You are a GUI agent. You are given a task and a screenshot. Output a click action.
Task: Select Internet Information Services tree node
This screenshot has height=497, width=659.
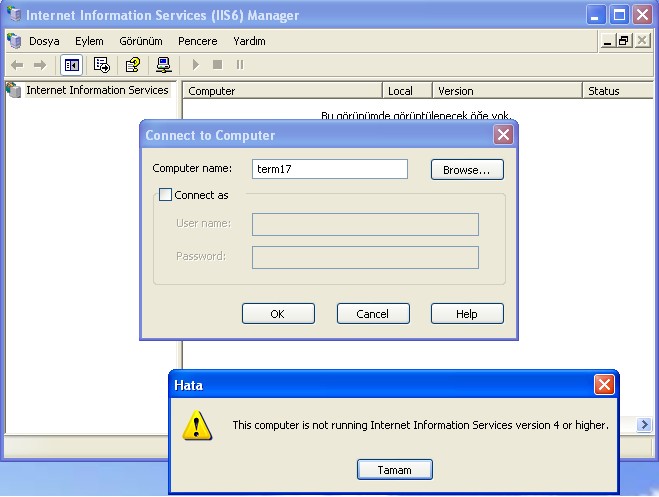click(97, 90)
